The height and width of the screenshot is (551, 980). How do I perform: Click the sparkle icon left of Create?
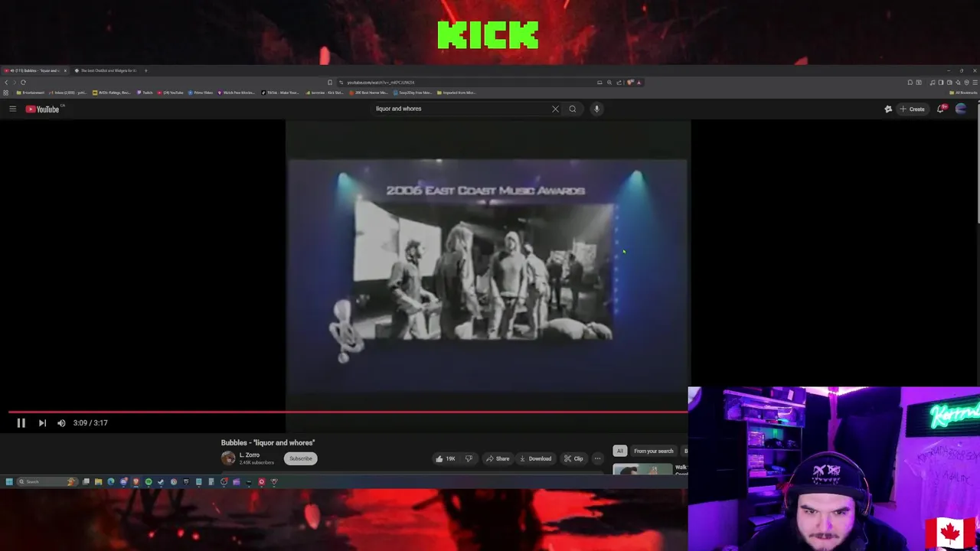click(888, 109)
